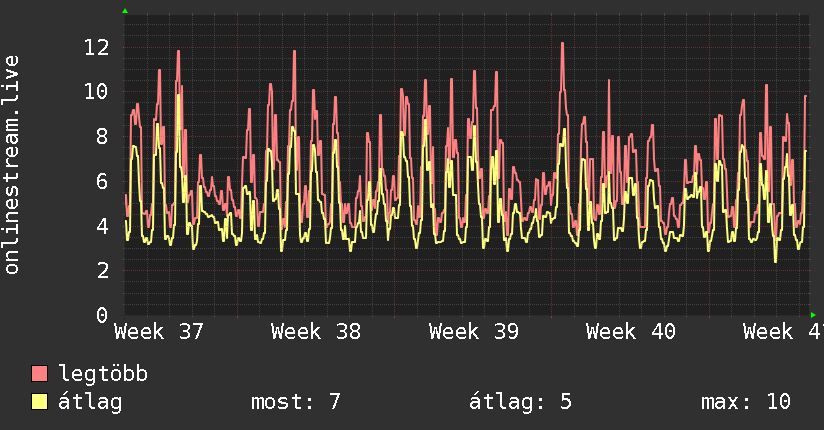This screenshot has width=824, height=430.
Task: Click the Week 39 axis label
Action: (x=473, y=332)
